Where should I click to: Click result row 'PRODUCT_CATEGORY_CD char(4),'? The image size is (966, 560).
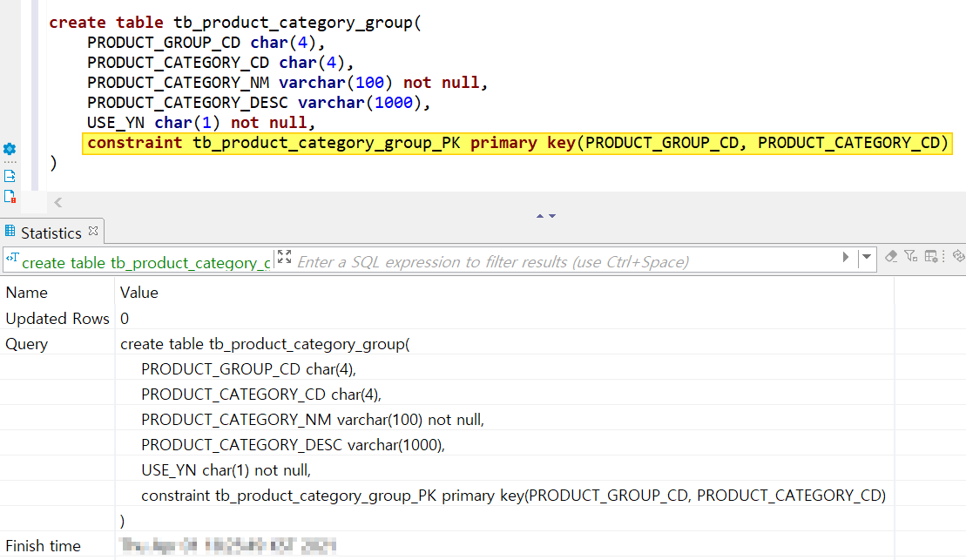[x=261, y=395]
